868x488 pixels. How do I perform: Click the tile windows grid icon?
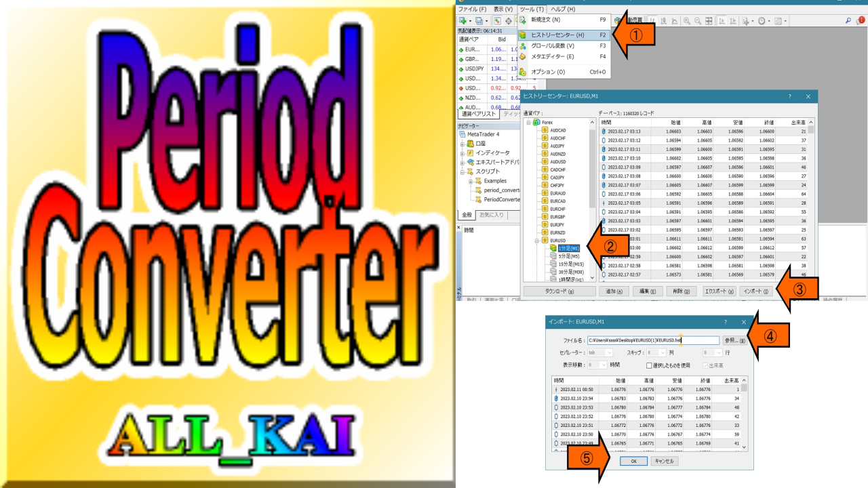709,21
